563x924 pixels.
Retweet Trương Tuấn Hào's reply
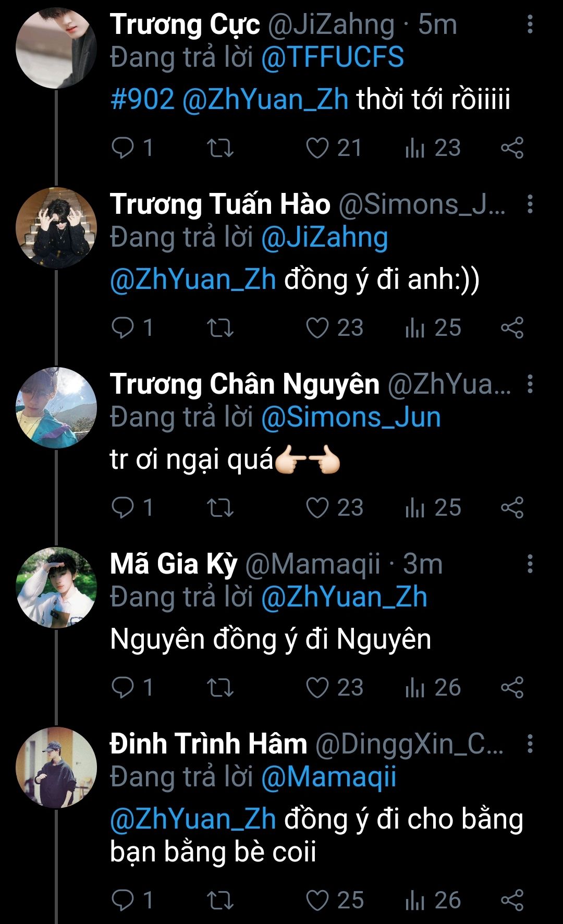coord(220,328)
